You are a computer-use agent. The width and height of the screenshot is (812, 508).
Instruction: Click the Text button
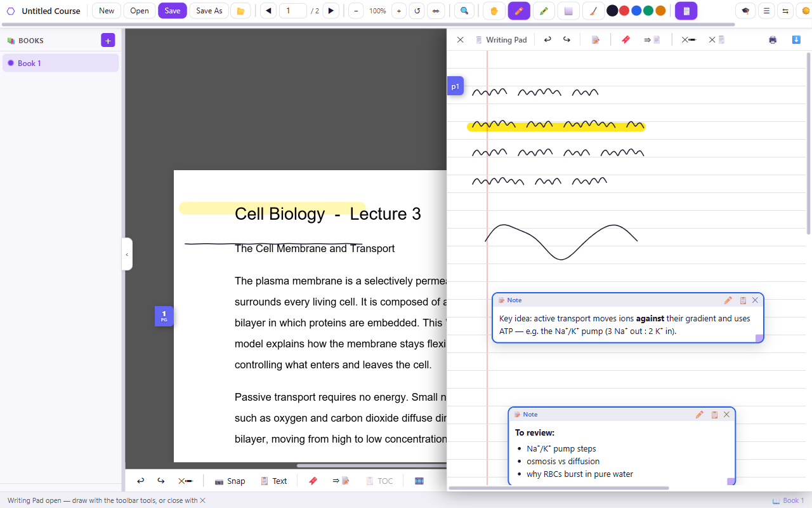(273, 481)
